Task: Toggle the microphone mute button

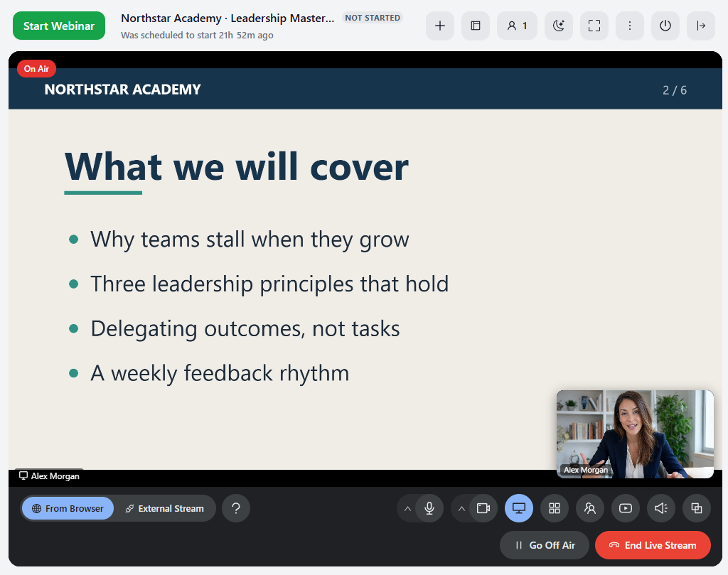Action: click(429, 508)
